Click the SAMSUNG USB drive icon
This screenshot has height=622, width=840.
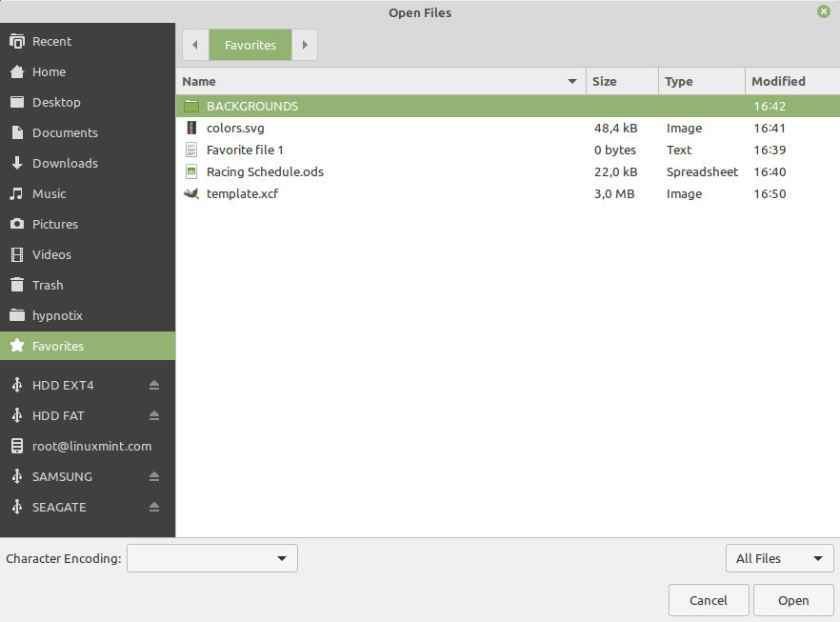tap(17, 476)
